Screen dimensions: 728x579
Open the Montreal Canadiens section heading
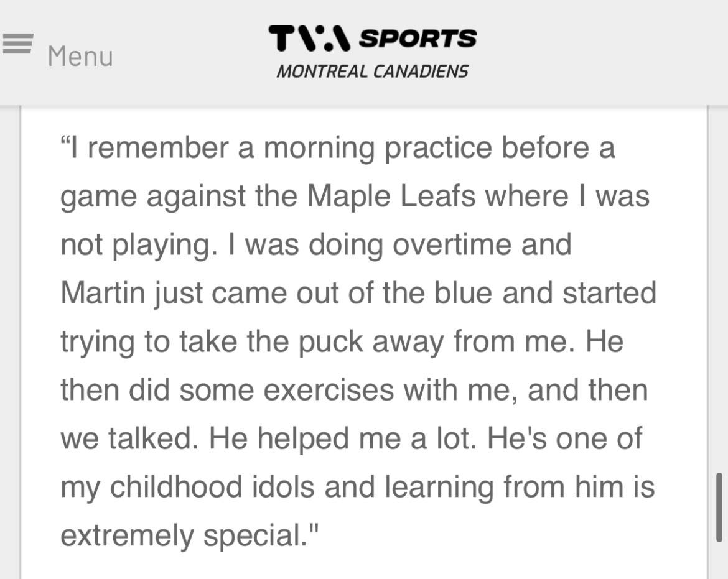(372, 71)
